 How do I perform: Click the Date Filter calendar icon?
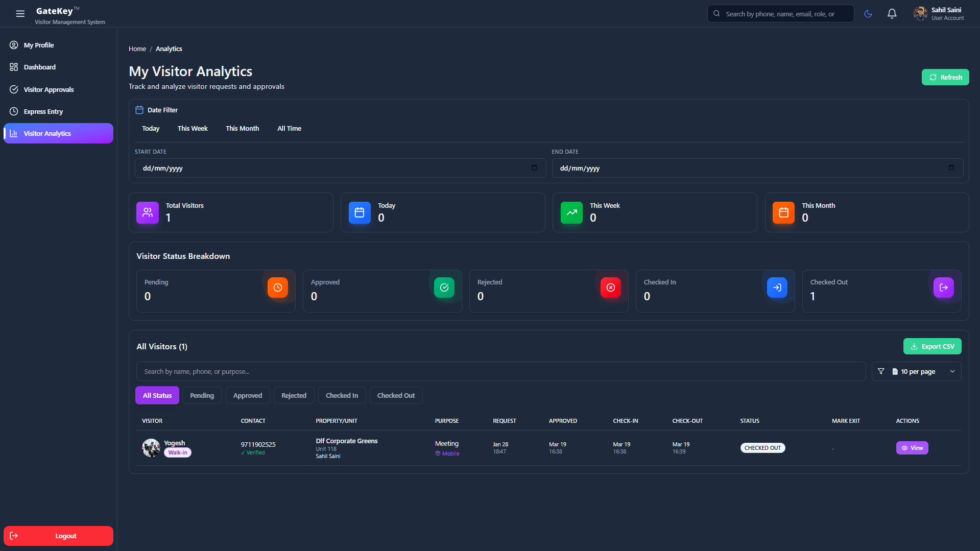coord(138,109)
